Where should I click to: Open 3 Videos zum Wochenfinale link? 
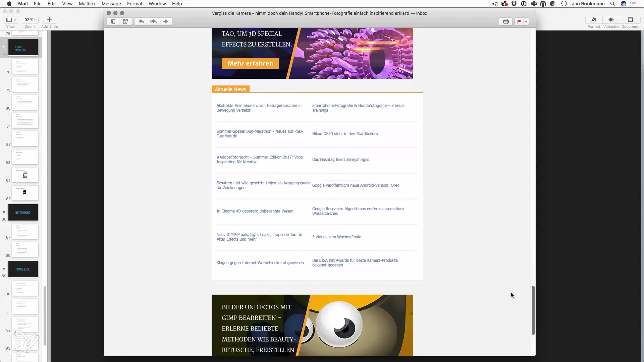(336, 237)
